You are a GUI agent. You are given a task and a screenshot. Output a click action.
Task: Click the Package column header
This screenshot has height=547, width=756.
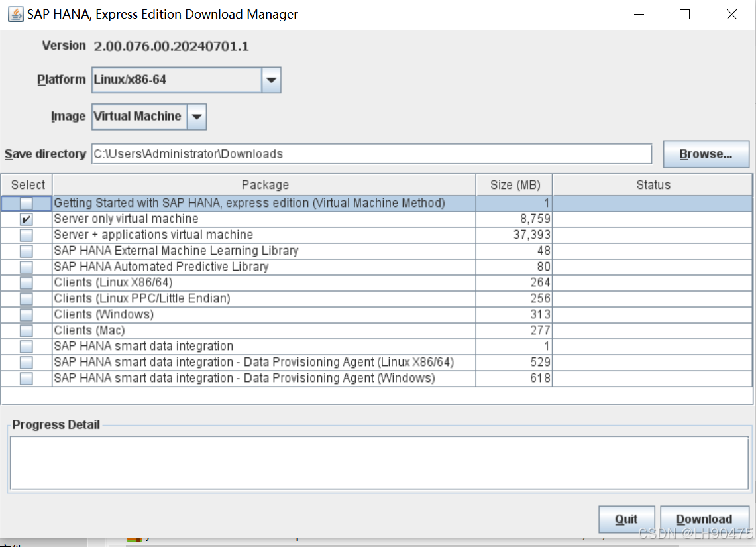tap(264, 185)
